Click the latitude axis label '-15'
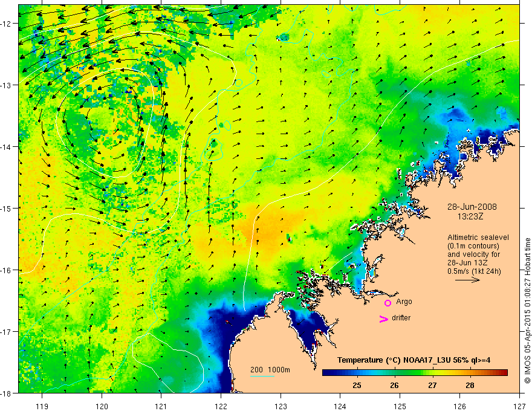 coord(7,208)
